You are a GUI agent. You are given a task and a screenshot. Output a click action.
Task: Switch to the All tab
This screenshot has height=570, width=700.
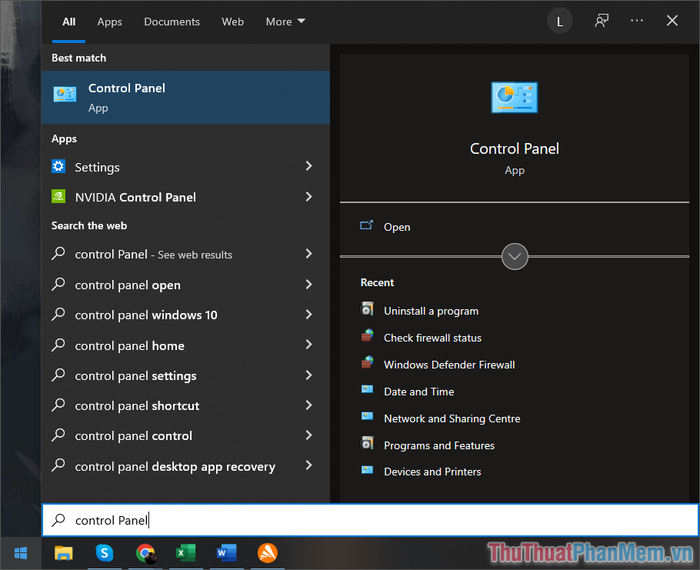(x=69, y=21)
